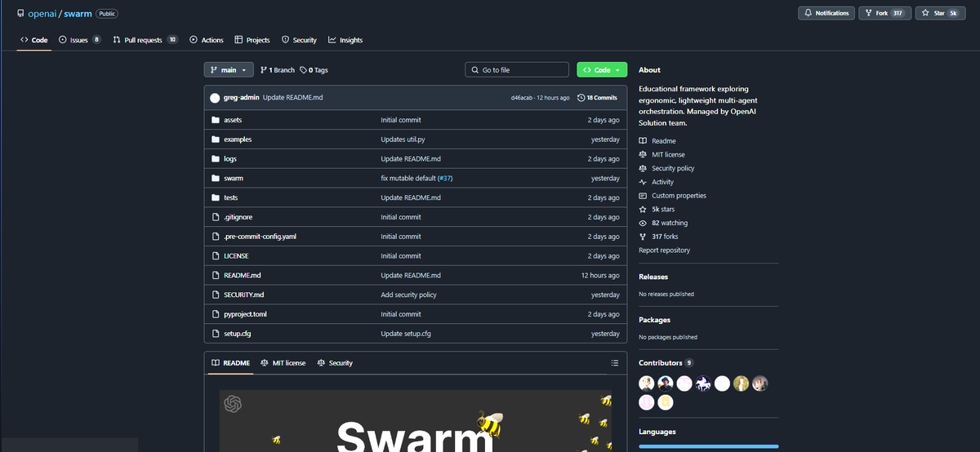Open Custom properties in About sidebar
The height and width of the screenshot is (452, 980).
pyautogui.click(x=672, y=196)
